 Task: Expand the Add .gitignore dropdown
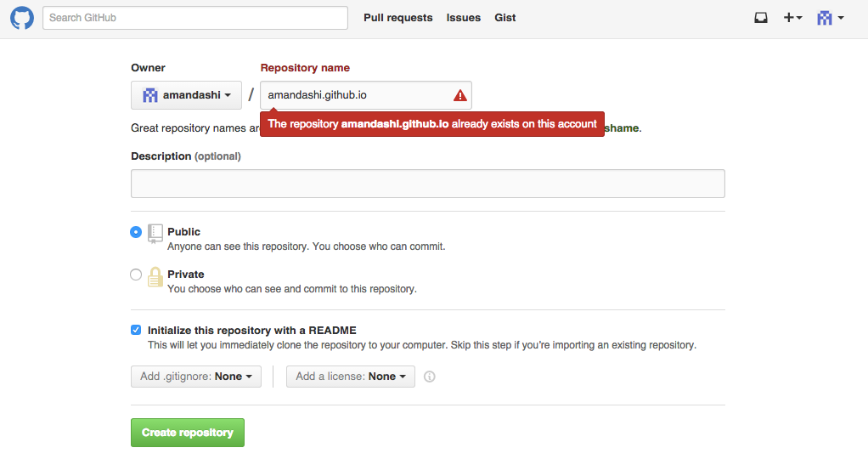pos(196,377)
